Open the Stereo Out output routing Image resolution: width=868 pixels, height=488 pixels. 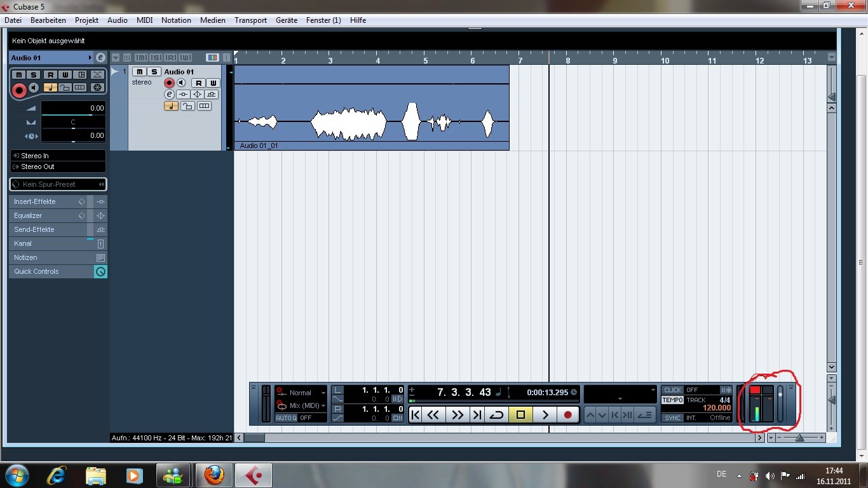(x=58, y=166)
